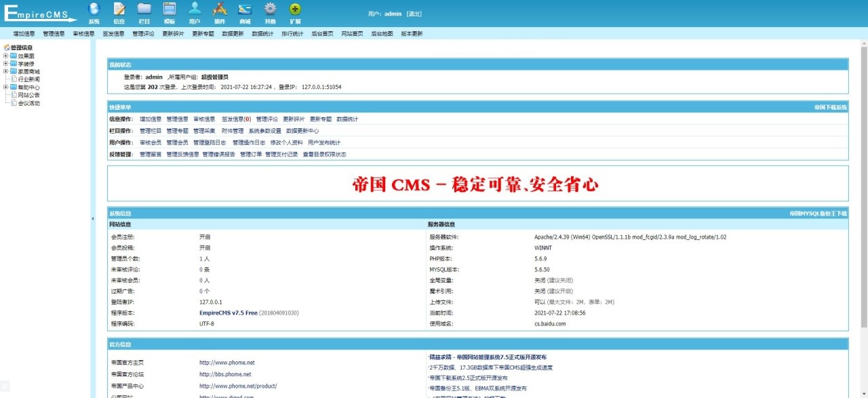Open 系统参数设置 in the quick menu
The height and width of the screenshot is (398, 868).
[x=265, y=131]
